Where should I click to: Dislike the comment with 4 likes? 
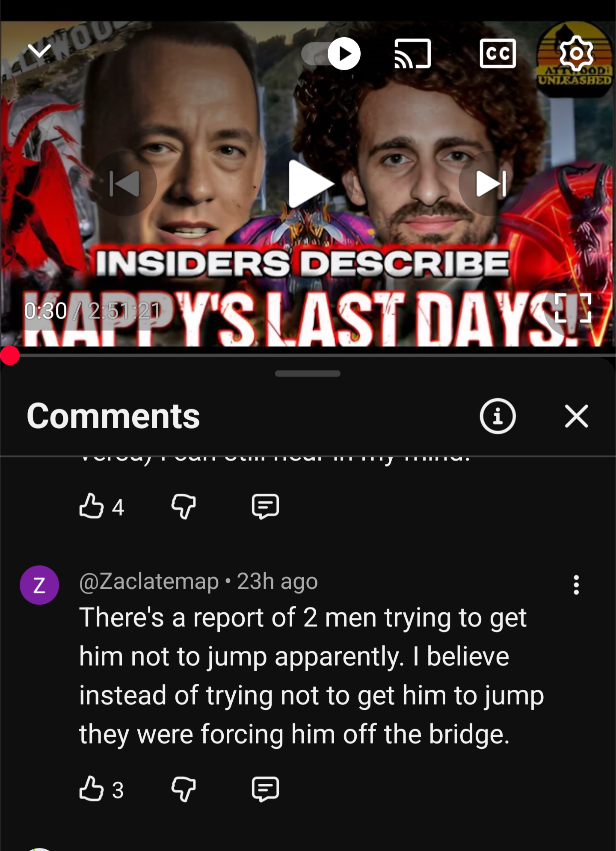[184, 507]
